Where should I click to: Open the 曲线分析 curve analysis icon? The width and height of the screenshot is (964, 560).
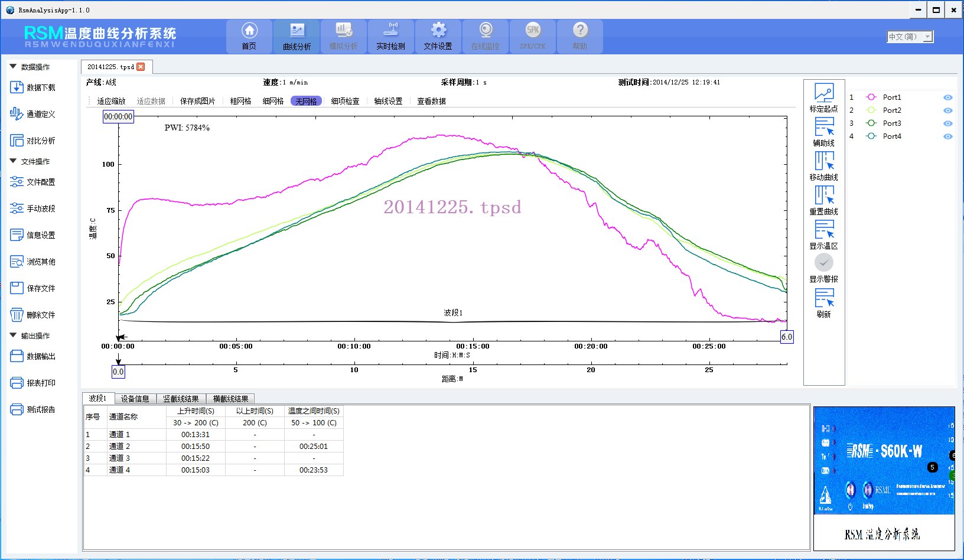click(x=297, y=31)
